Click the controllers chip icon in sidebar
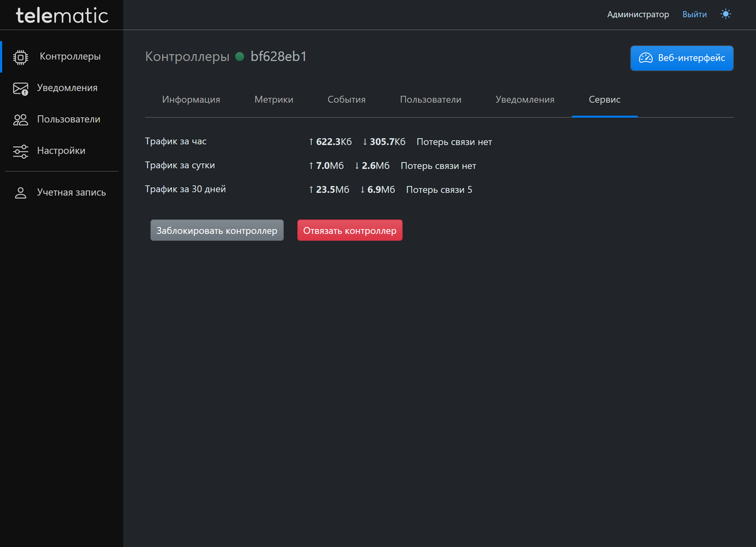756x547 pixels. tap(21, 57)
